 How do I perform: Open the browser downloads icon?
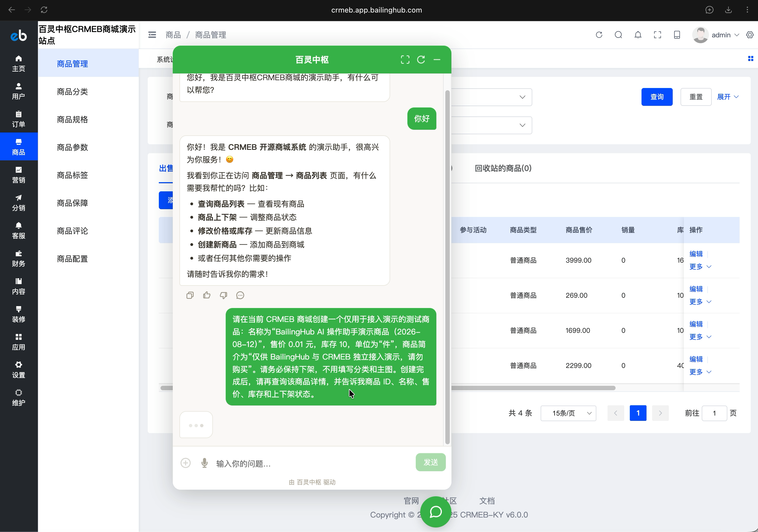[x=728, y=10]
